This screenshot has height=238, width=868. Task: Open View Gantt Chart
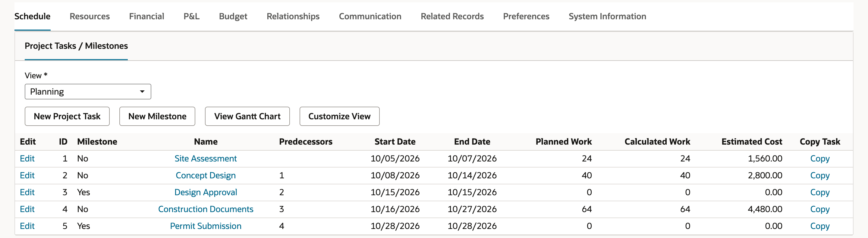(247, 116)
